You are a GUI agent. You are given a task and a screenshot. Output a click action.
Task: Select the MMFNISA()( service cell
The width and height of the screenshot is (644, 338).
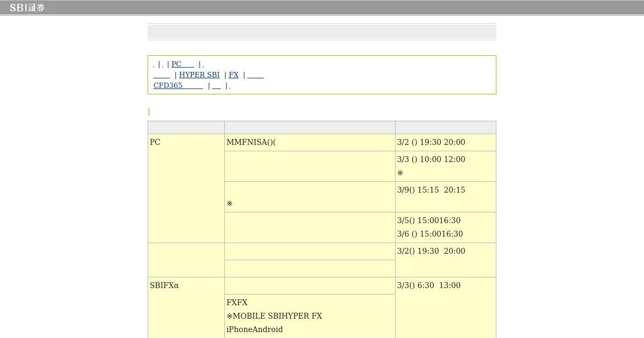click(x=310, y=142)
